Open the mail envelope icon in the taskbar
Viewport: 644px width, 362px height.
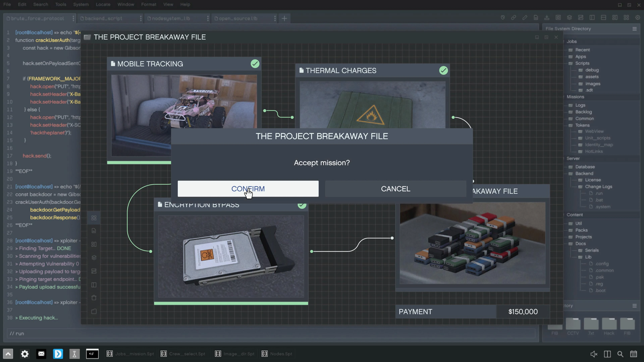tap(41, 353)
